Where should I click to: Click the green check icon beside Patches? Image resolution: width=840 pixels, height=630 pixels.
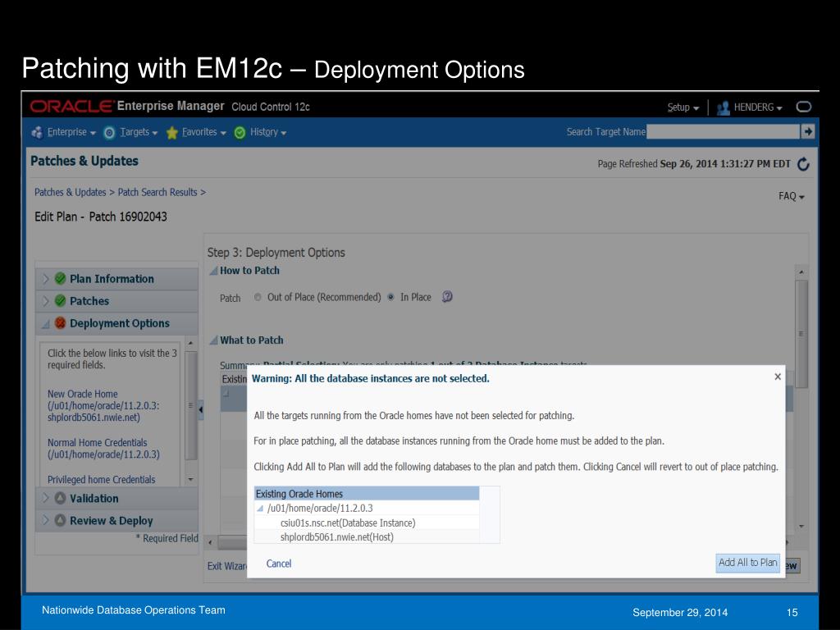coord(61,300)
